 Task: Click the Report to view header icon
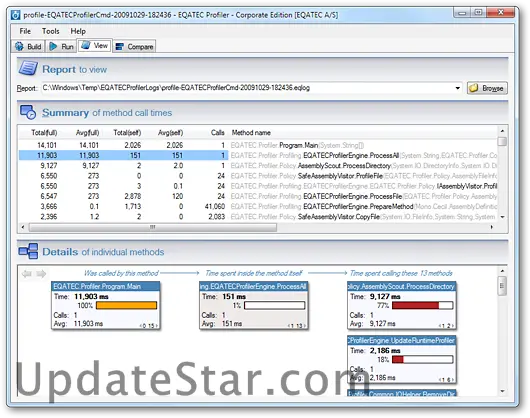(x=28, y=68)
